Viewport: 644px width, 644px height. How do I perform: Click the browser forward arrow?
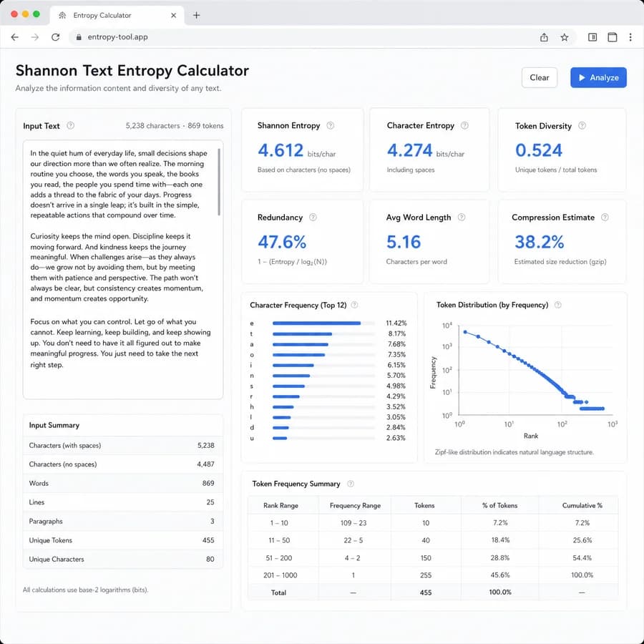(x=35, y=37)
